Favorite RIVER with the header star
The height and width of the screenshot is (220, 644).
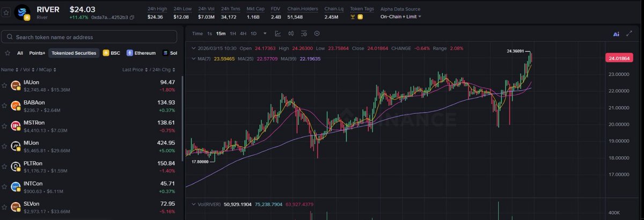coord(5,13)
